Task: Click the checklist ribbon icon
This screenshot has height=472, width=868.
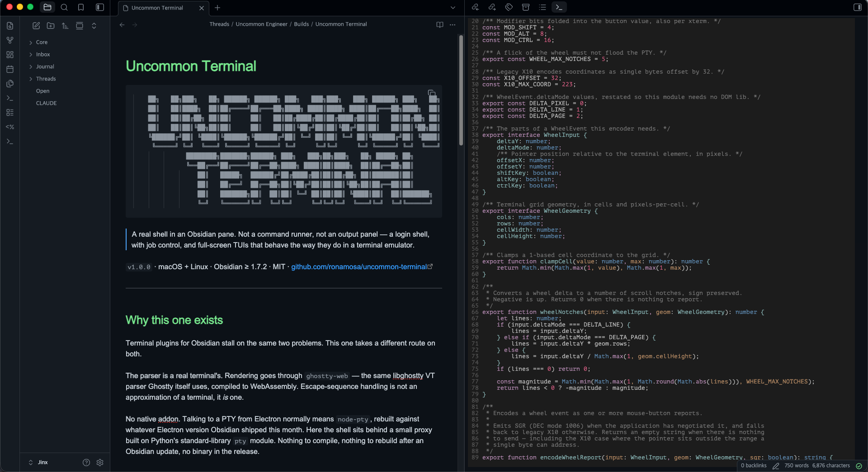Action: coord(10,112)
